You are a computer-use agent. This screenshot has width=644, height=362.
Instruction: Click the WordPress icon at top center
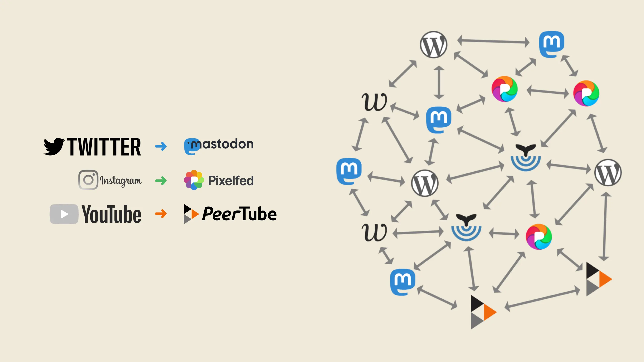pyautogui.click(x=433, y=43)
